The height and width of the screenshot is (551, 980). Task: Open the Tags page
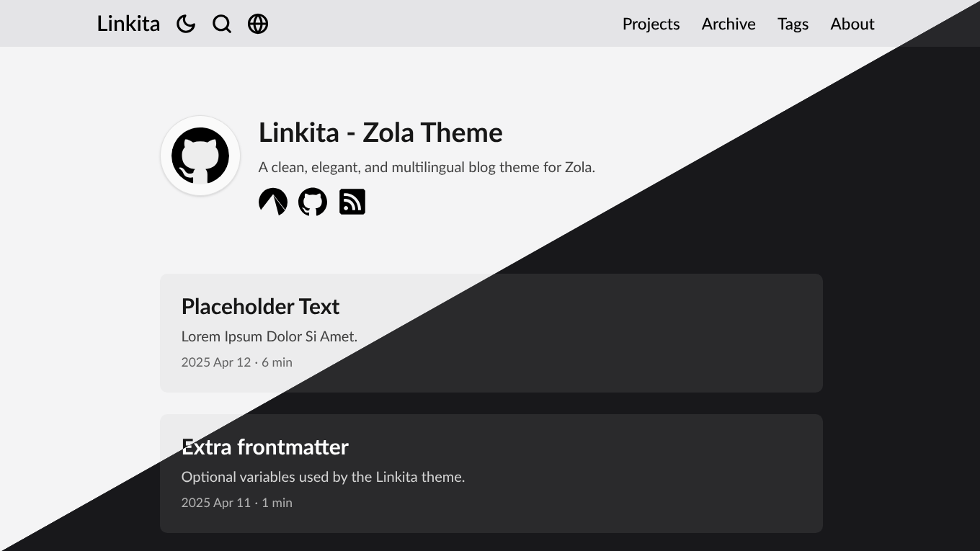click(793, 24)
